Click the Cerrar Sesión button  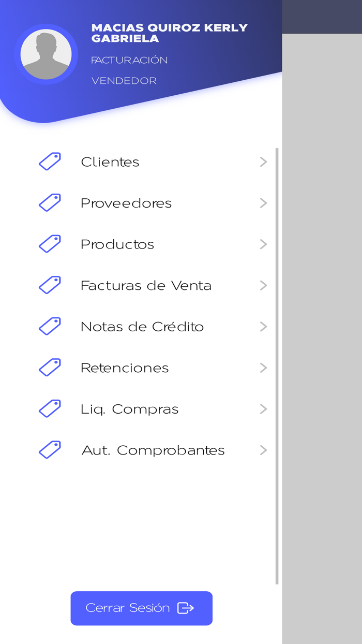pos(142,608)
